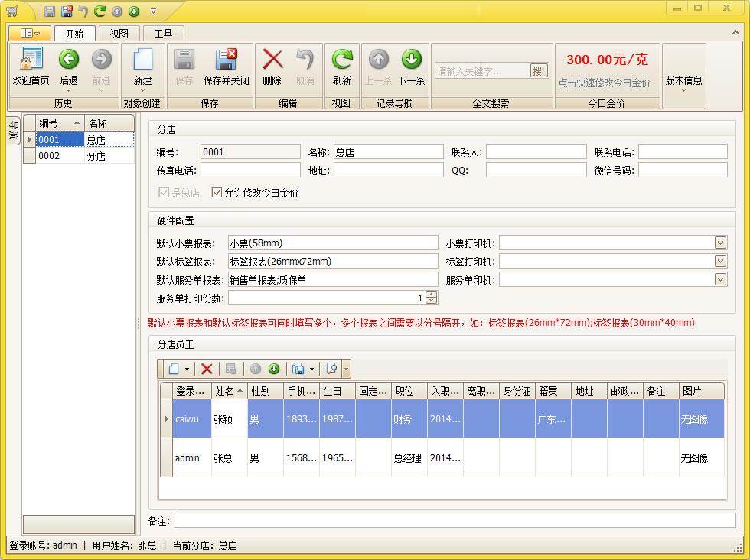Switch to the 开始 ribbon tab
The image size is (750, 560).
tap(75, 34)
